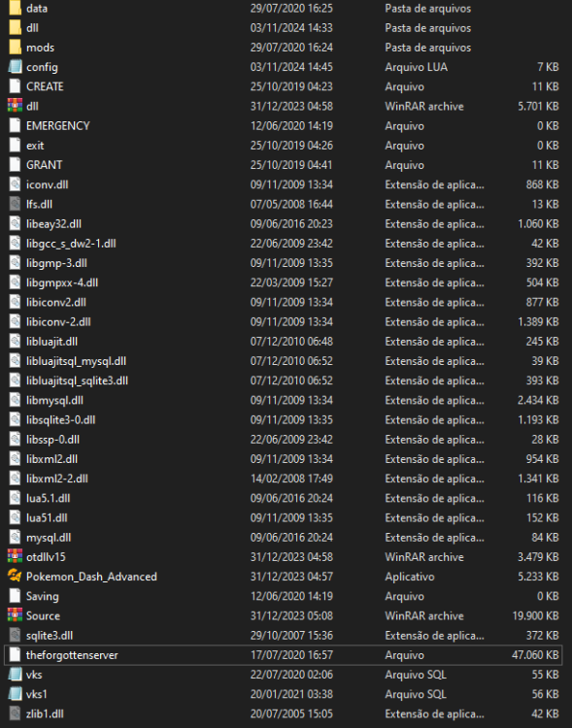Click the Saving file icon
This screenshot has width=572, height=728.
coord(15,596)
